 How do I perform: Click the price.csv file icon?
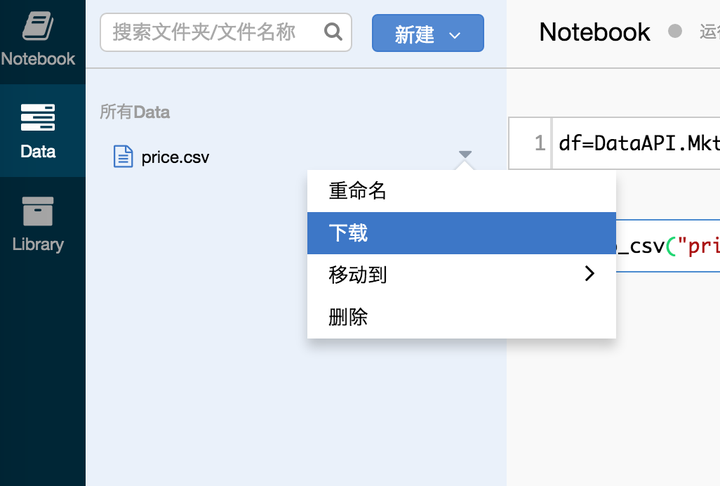(x=123, y=156)
